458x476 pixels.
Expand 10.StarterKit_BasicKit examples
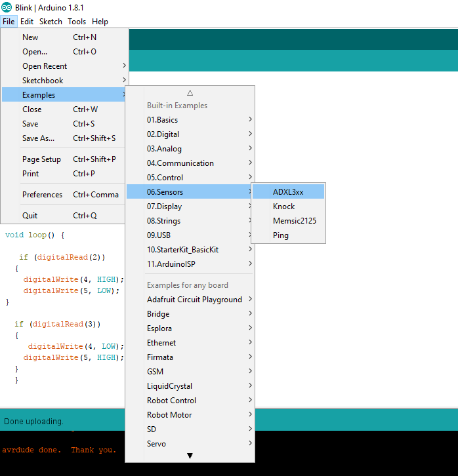190,250
